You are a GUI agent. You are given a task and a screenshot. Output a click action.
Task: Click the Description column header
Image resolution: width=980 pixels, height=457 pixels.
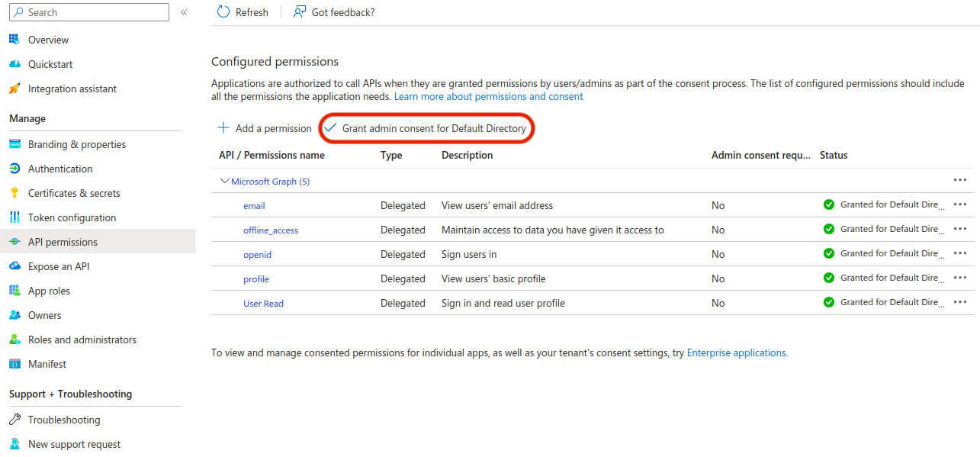pyautogui.click(x=467, y=155)
